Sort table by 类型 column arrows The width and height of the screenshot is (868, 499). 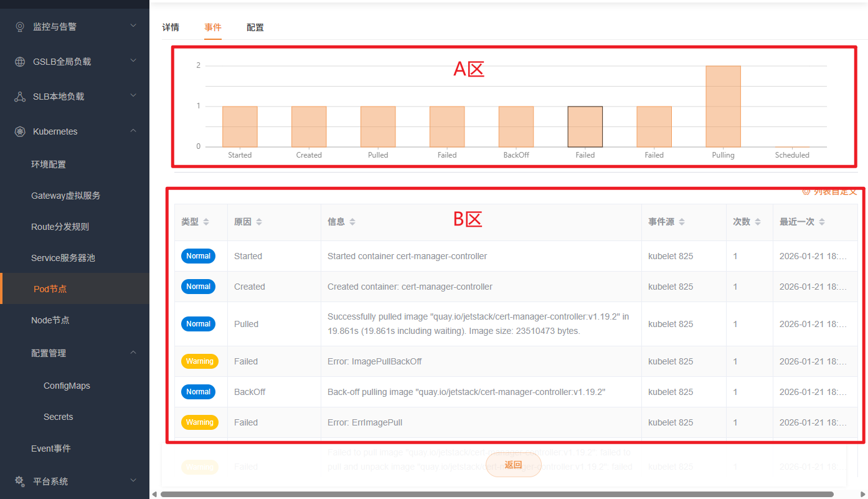(x=206, y=222)
